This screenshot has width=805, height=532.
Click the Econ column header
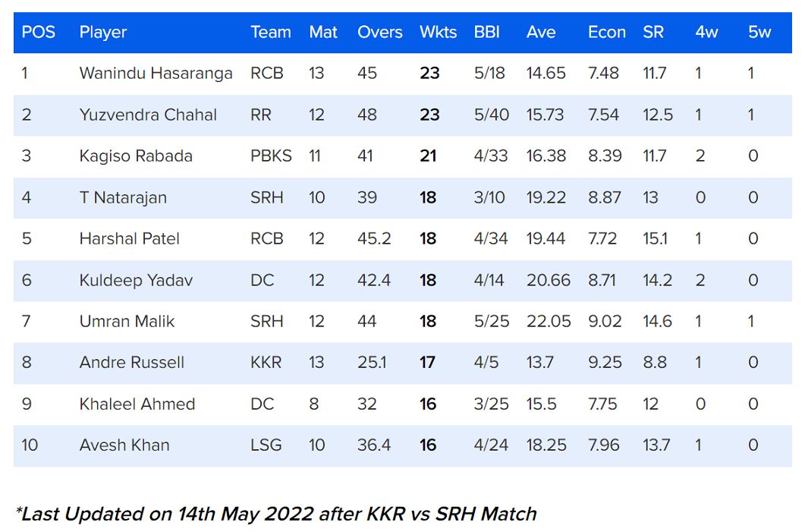coord(607,33)
